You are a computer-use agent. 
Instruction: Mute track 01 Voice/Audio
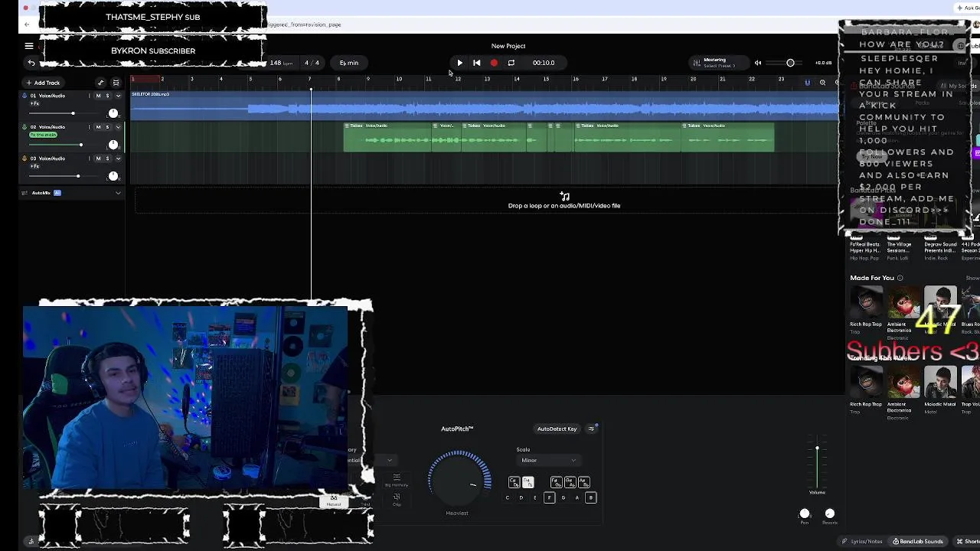pos(98,96)
